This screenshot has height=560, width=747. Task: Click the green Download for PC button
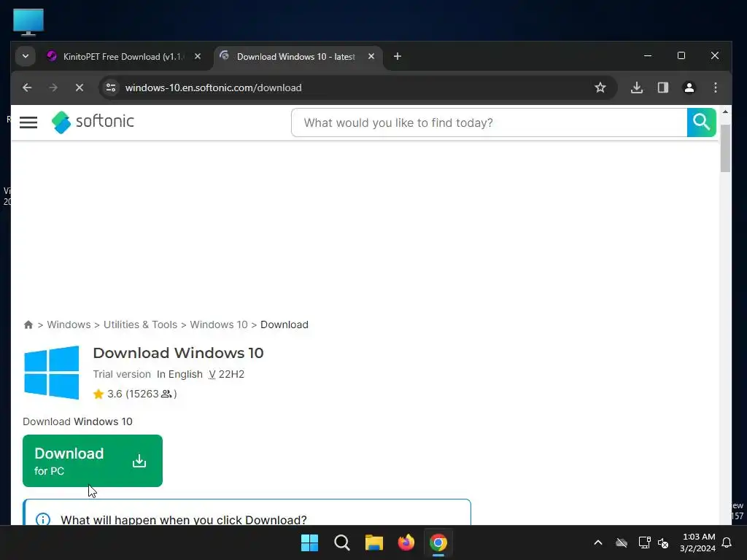[x=93, y=461]
